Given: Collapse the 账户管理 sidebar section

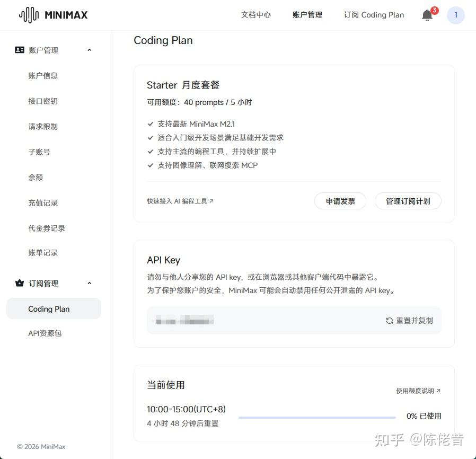Looking at the screenshot, I should click(x=89, y=50).
